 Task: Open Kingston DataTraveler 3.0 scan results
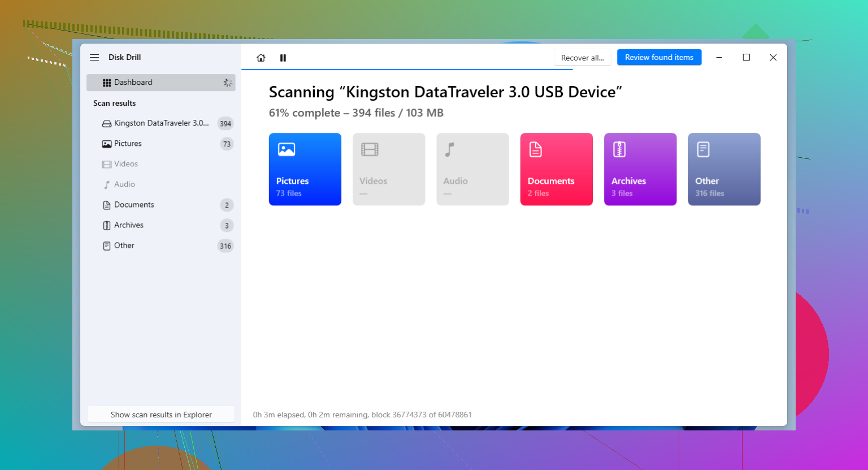(161, 123)
